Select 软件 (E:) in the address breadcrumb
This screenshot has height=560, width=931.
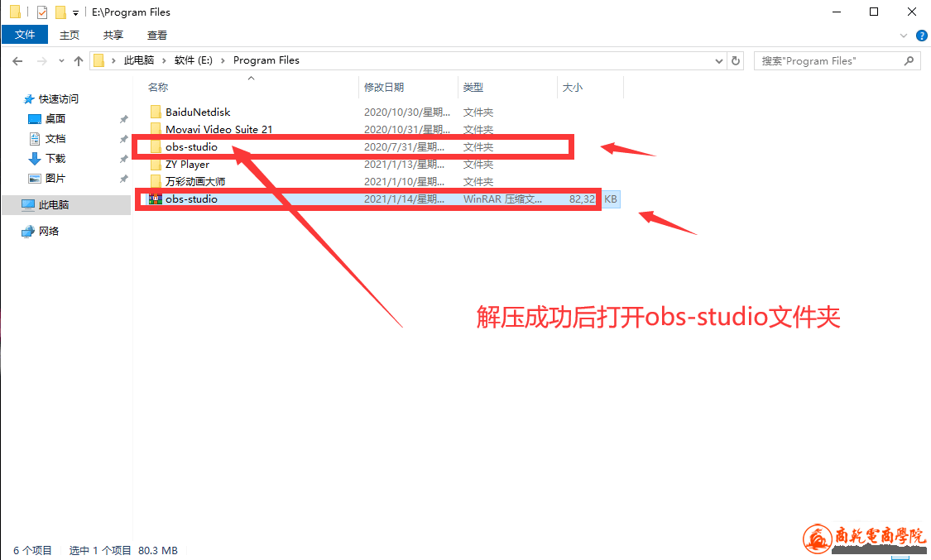(193, 60)
